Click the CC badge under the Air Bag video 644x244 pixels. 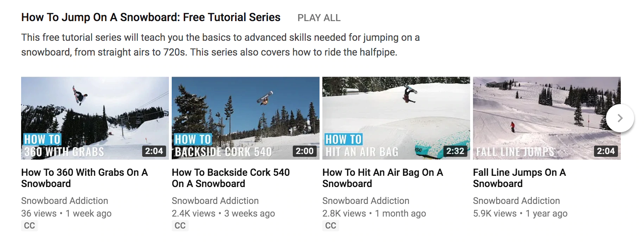click(x=331, y=226)
